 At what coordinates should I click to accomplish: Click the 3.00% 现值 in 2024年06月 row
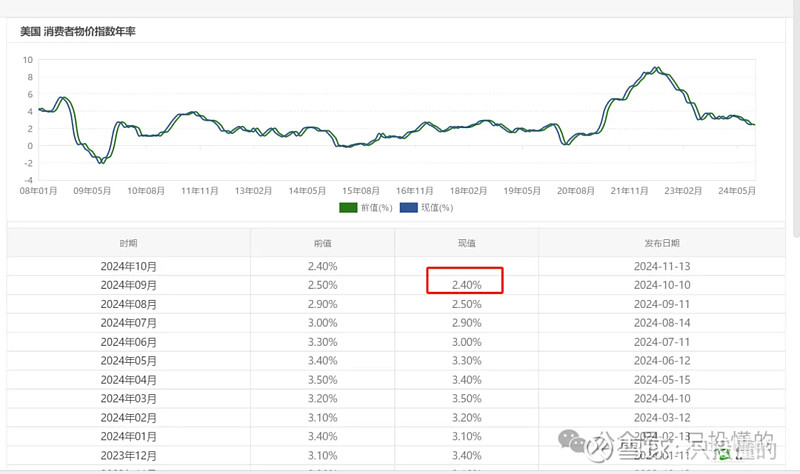click(x=466, y=342)
